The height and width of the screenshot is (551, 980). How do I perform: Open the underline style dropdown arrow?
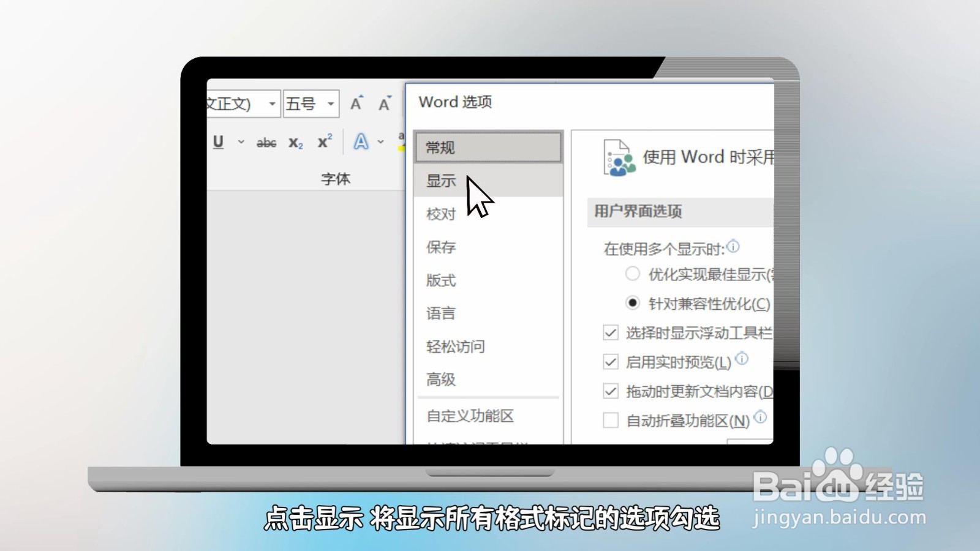point(241,142)
